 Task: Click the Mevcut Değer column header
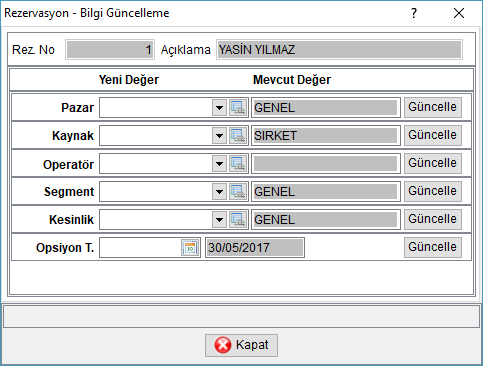pyautogui.click(x=292, y=80)
